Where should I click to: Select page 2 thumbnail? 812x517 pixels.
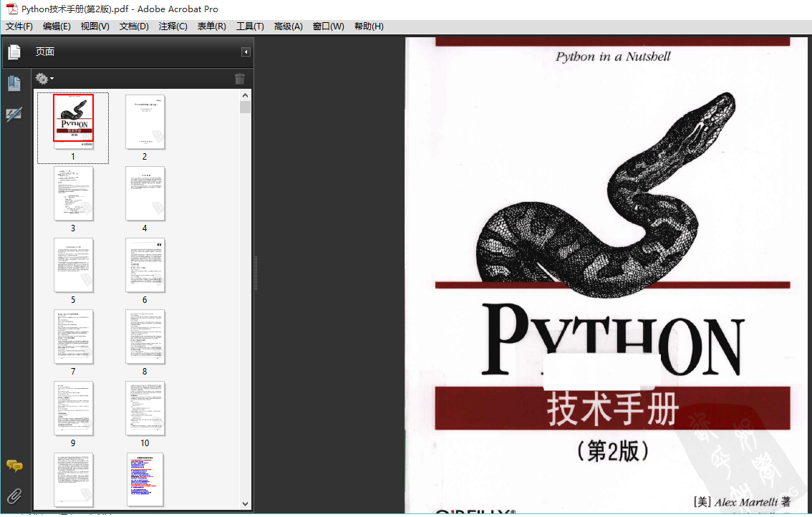145,122
